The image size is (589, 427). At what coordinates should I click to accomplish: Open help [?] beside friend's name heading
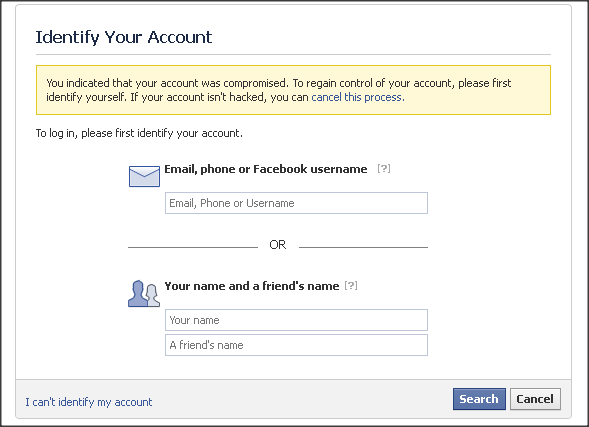(351, 286)
